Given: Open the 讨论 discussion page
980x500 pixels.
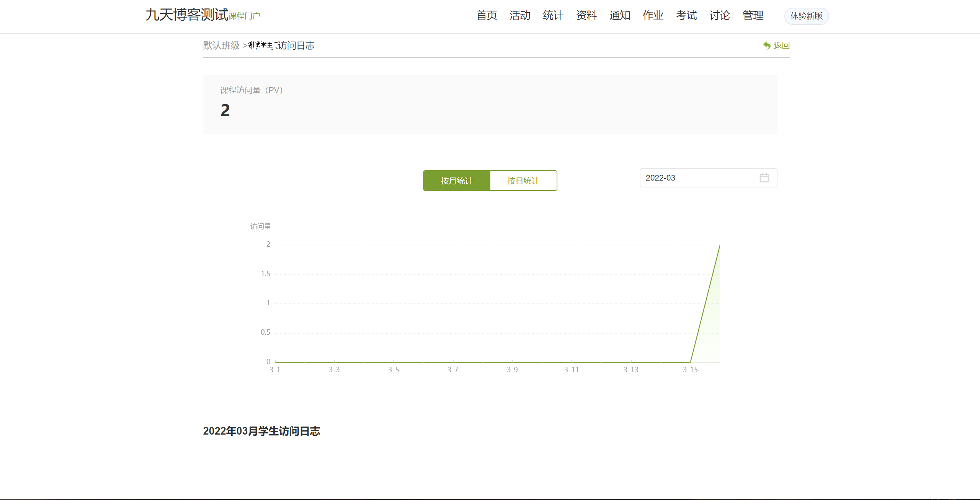Looking at the screenshot, I should tap(719, 15).
